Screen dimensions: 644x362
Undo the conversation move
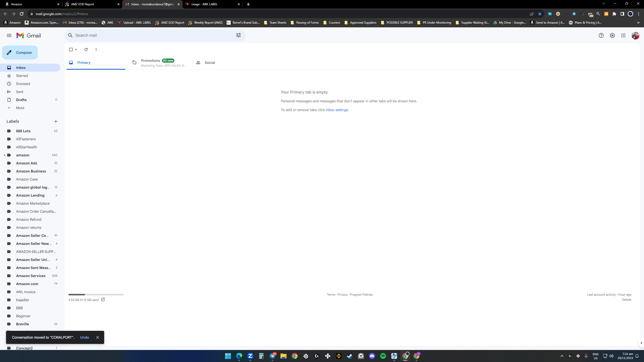pyautogui.click(x=85, y=337)
